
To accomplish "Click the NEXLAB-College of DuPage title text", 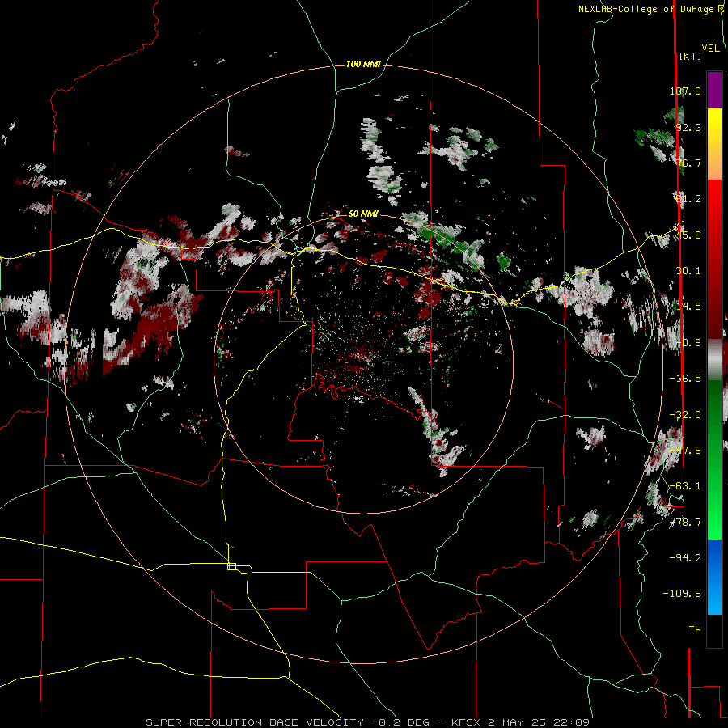I will tap(650, 9).
